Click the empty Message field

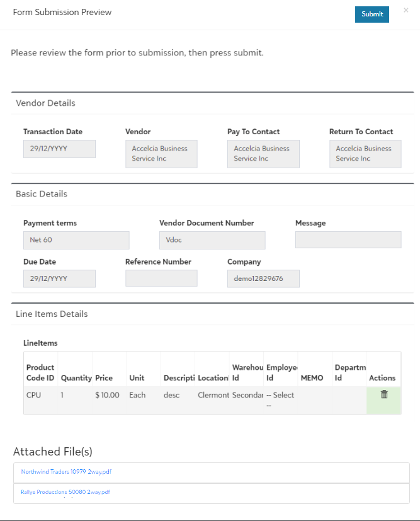(x=348, y=239)
